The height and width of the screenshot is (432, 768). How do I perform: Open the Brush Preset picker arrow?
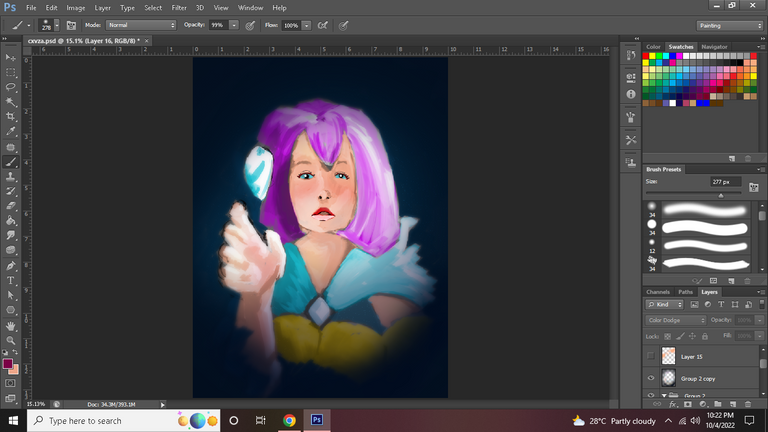click(57, 25)
